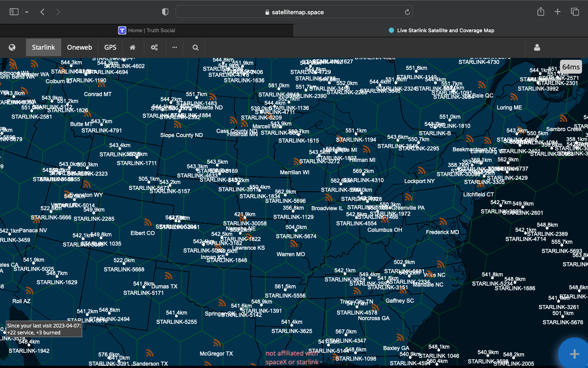Toggle the Safari sidebar icon
588x368 pixels.
tap(14, 12)
